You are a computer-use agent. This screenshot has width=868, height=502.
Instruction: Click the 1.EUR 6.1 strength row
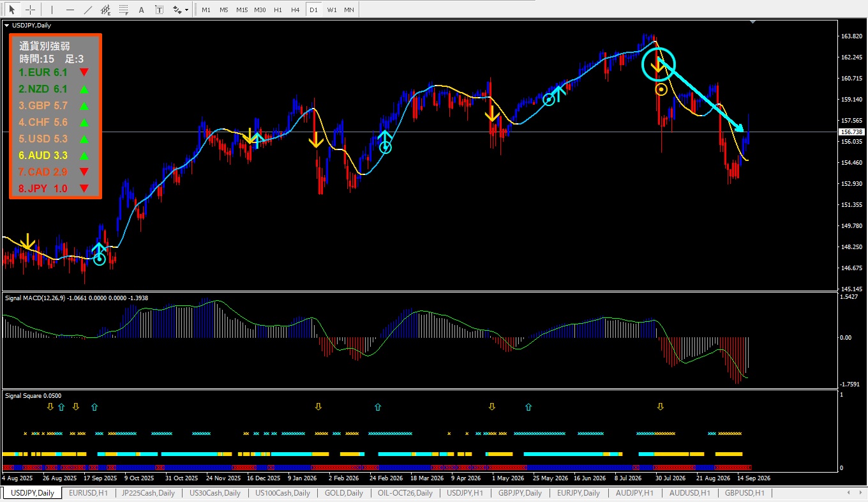pyautogui.click(x=54, y=72)
